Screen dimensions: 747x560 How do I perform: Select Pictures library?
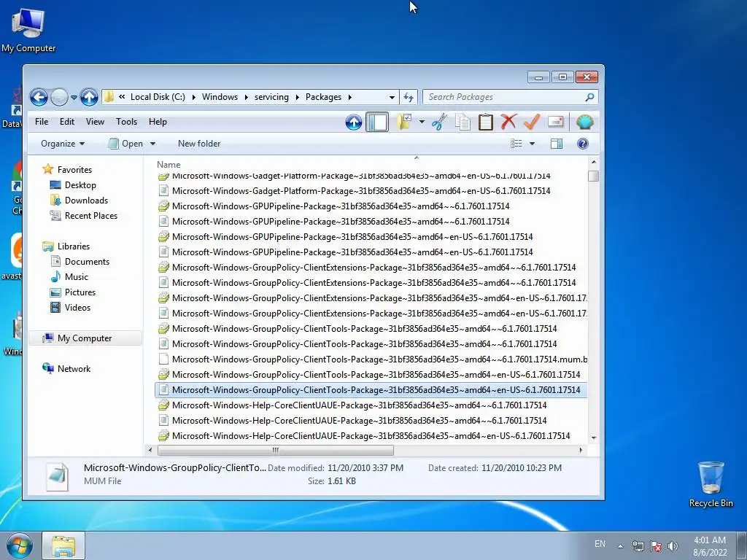coord(80,292)
